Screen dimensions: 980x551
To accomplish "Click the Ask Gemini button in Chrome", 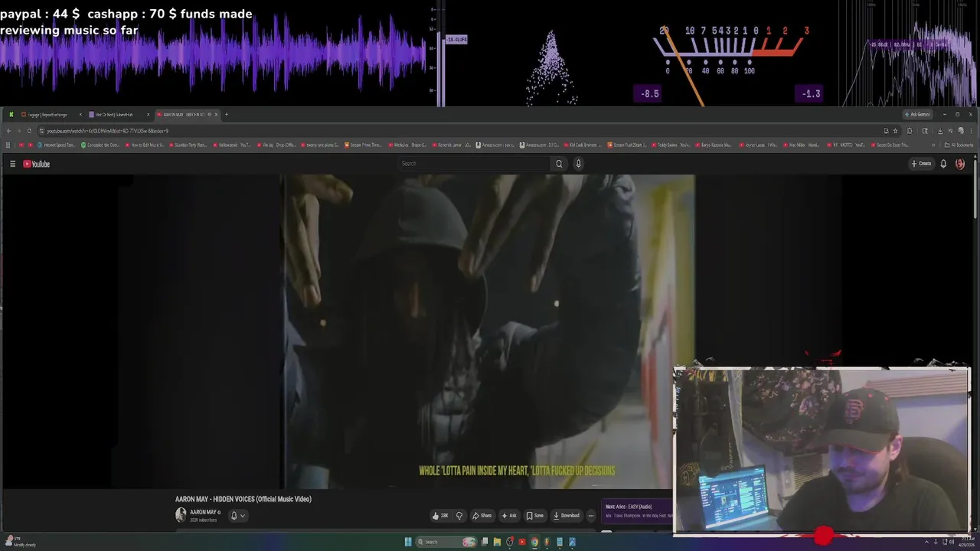I will pos(917,115).
